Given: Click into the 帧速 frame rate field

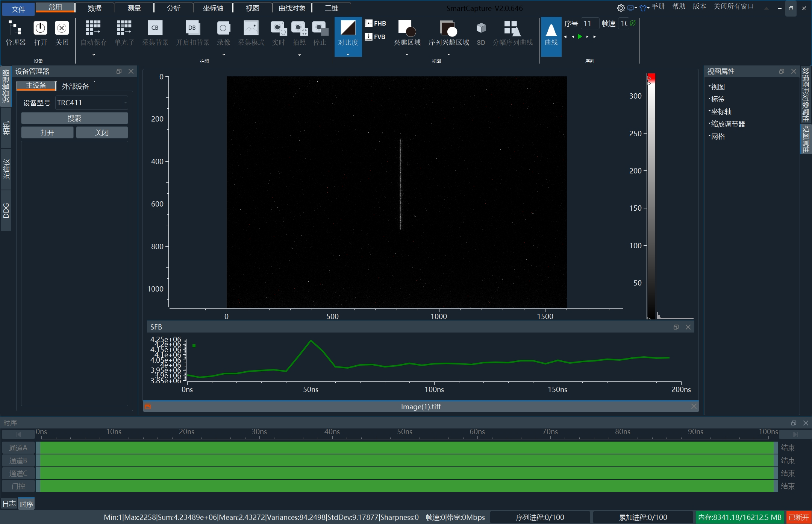Looking at the screenshot, I should pos(624,23).
